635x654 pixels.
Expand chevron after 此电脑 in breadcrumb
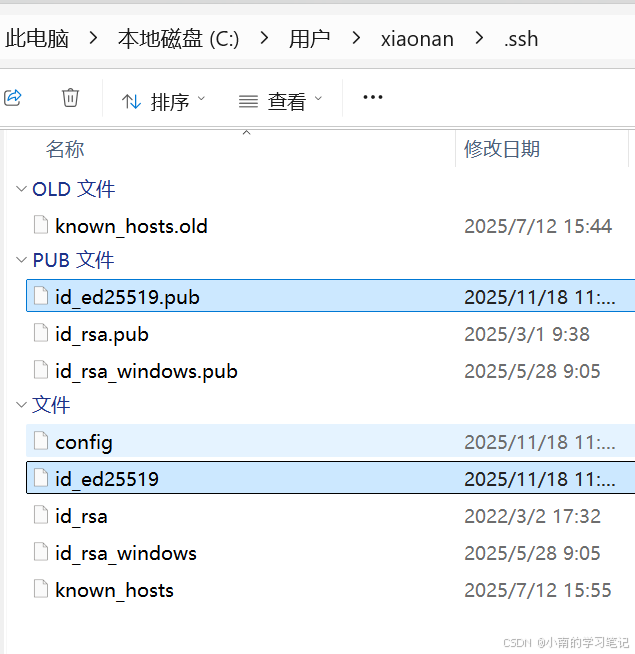93,38
